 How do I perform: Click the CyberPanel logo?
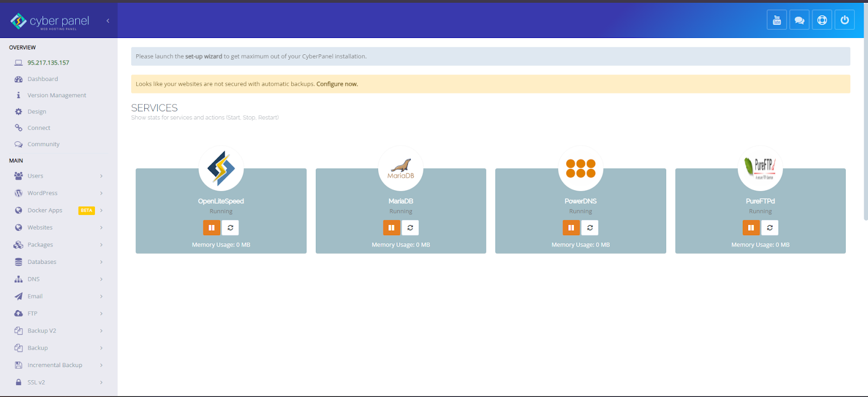50,21
